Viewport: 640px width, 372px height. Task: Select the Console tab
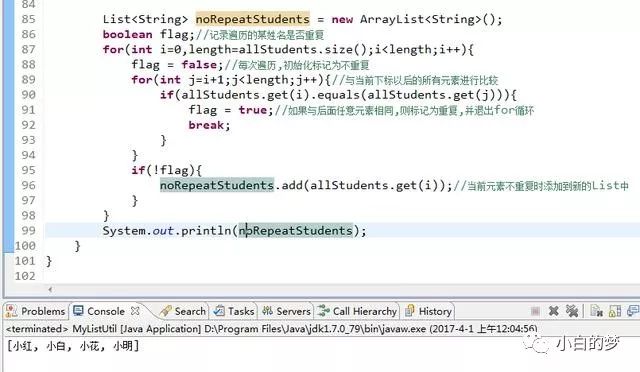click(99, 311)
